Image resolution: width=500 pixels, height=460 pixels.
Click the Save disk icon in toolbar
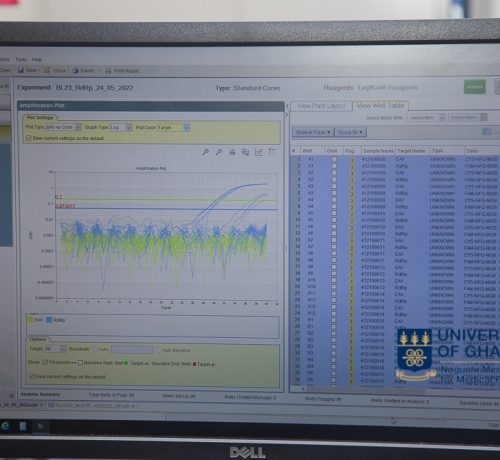coord(21,70)
